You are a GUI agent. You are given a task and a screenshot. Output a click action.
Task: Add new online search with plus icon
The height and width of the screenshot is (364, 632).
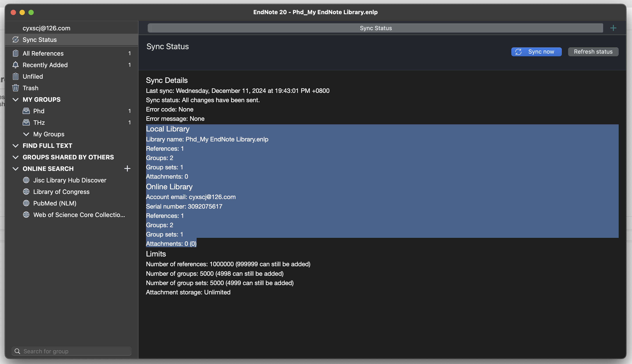tap(127, 168)
